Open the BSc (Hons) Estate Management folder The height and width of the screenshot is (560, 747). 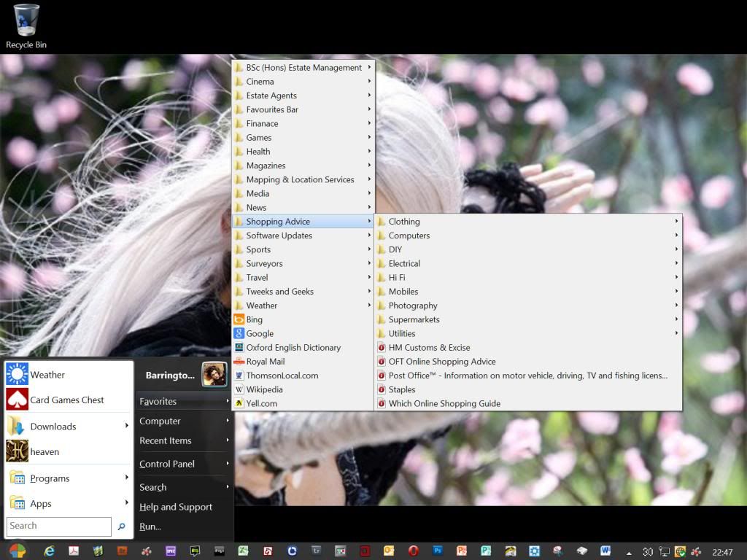coord(303,68)
